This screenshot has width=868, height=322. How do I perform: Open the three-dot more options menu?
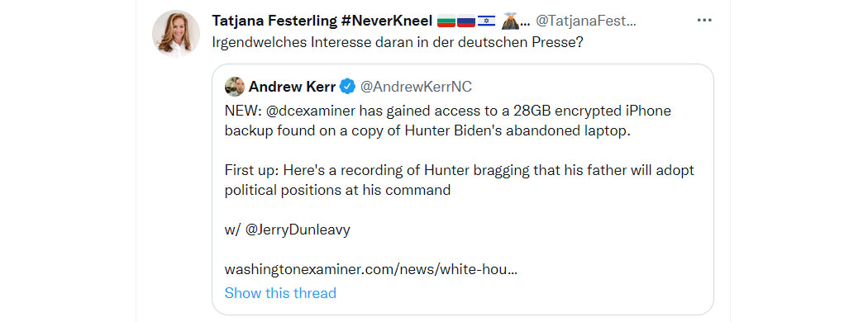tap(703, 21)
